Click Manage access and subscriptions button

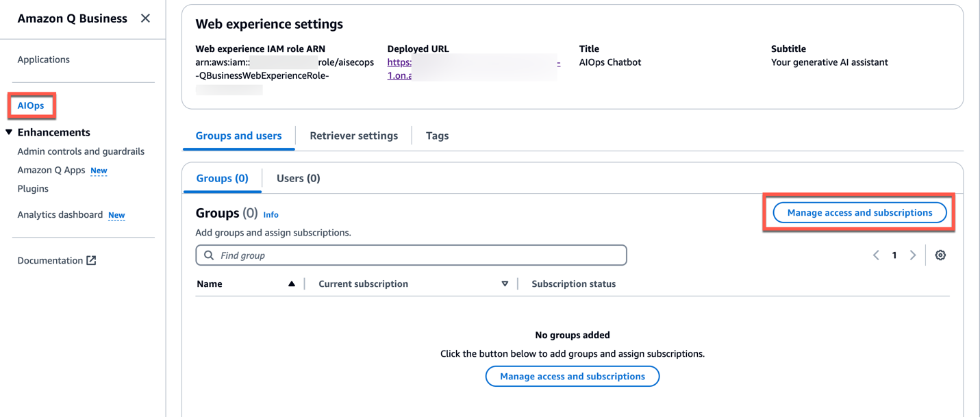859,212
